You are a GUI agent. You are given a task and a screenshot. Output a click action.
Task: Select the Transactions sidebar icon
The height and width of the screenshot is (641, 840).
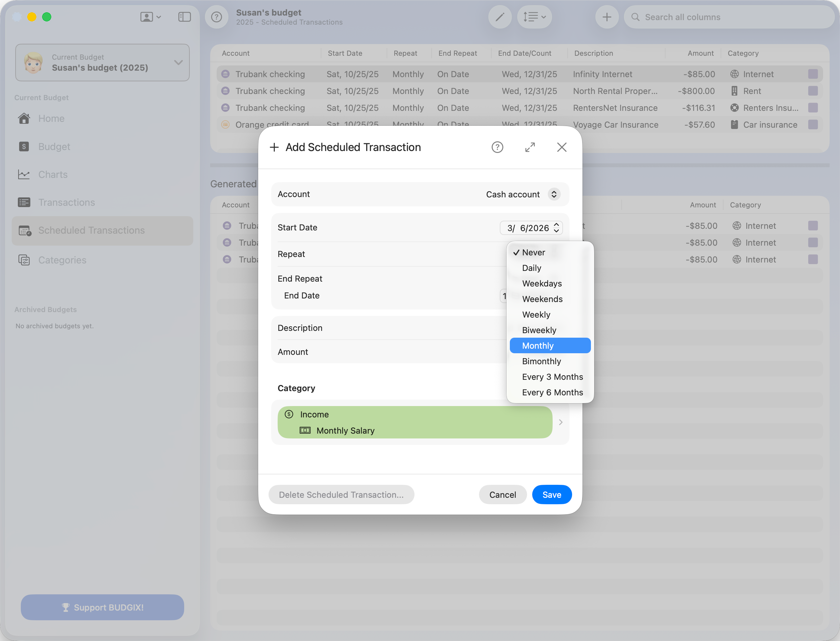[24, 202]
